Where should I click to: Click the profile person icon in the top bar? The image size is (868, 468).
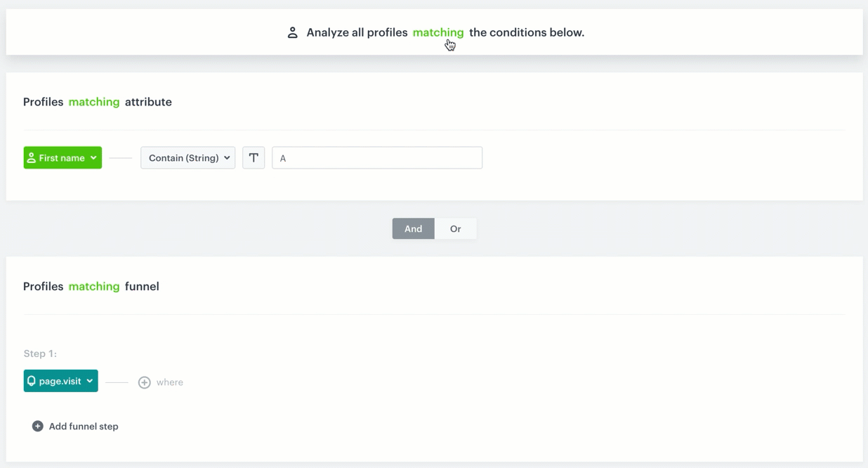click(292, 32)
